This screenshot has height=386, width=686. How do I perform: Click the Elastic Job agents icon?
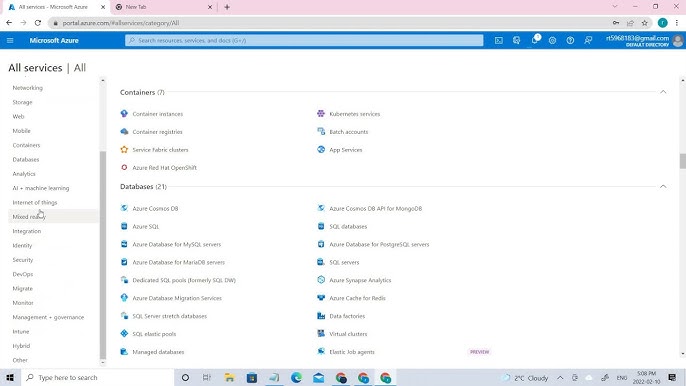(x=321, y=352)
